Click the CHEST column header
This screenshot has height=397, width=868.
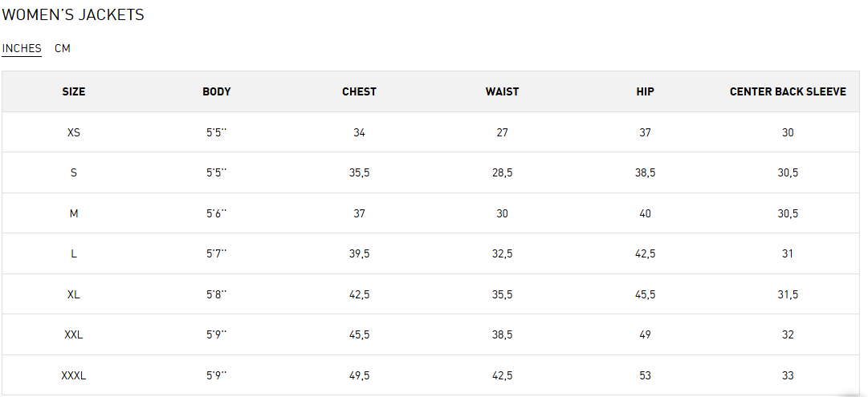click(359, 91)
